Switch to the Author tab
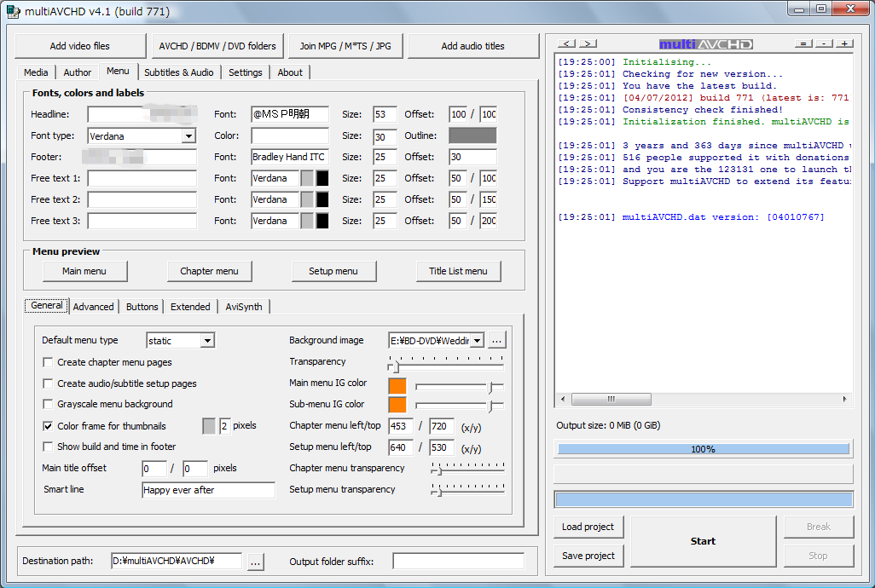The width and height of the screenshot is (875, 588). coord(77,72)
